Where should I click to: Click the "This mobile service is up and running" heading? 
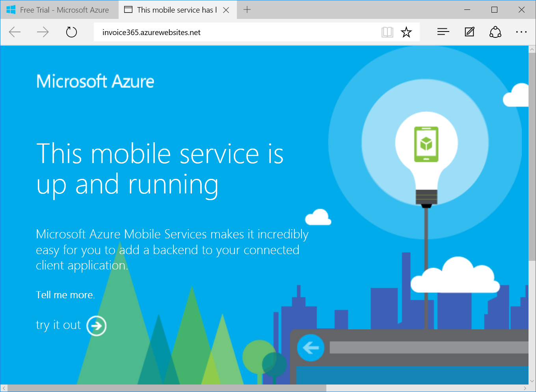(160, 169)
